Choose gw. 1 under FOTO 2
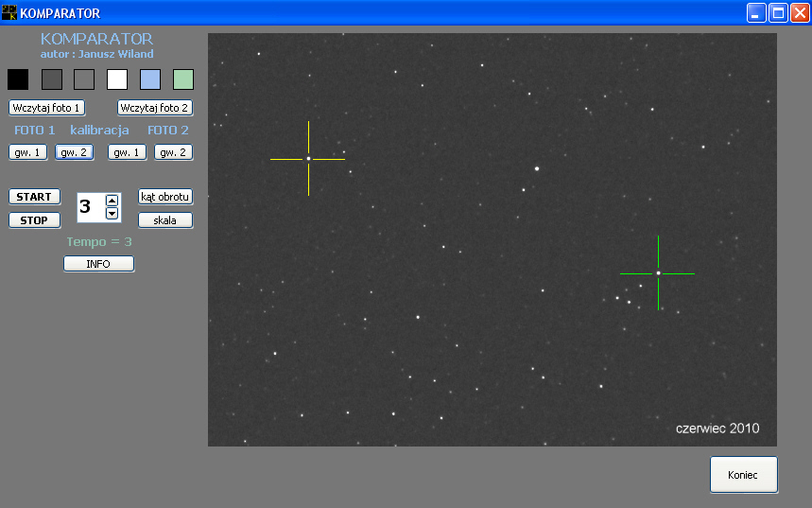The height and width of the screenshot is (508, 812). [128, 152]
